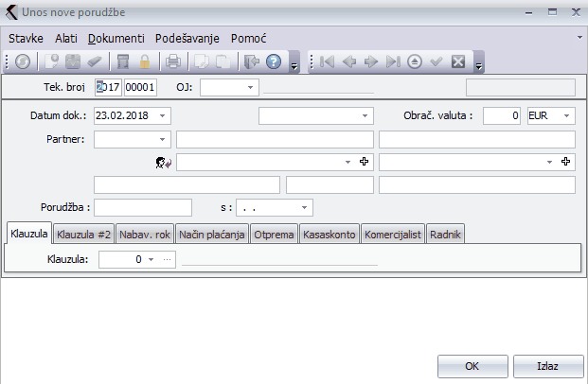Click the help question mark icon

(274, 61)
